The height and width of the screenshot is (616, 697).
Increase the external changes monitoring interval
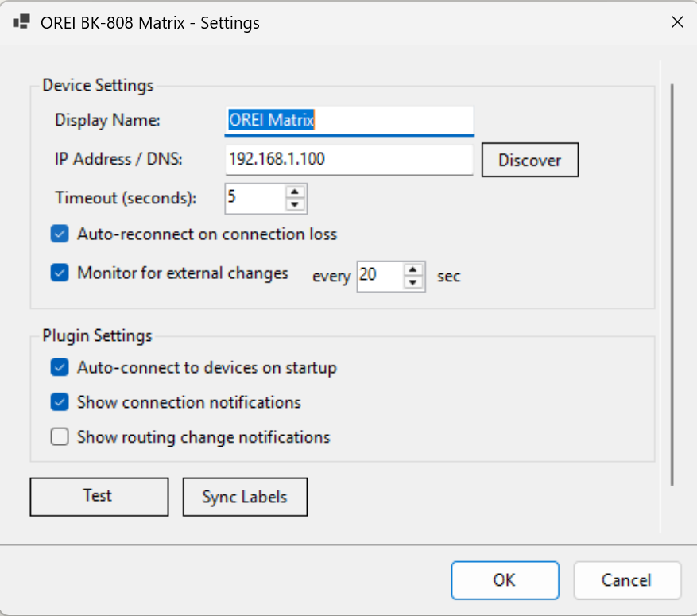pos(413,270)
